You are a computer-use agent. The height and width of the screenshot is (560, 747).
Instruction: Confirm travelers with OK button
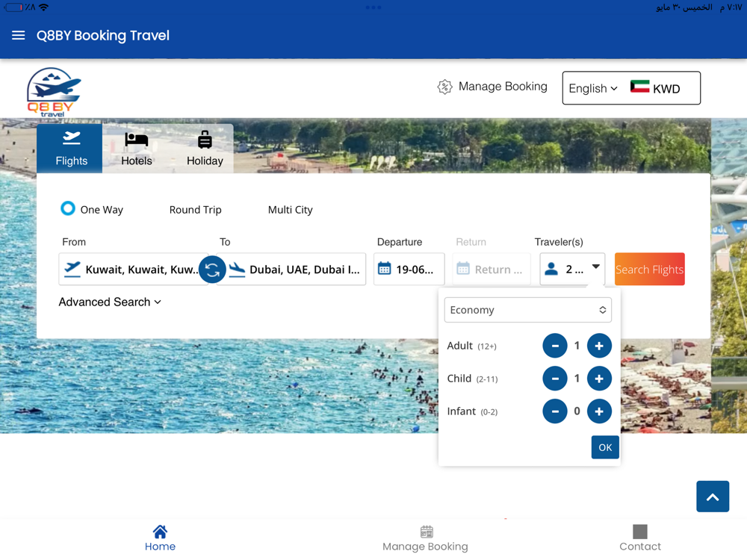(605, 447)
